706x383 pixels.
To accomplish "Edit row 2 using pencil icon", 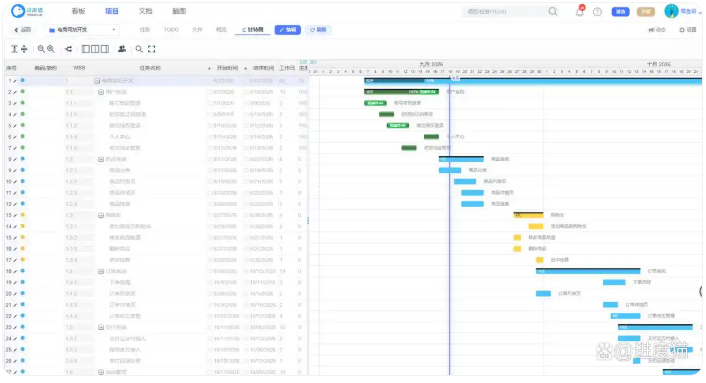I will coord(15,92).
